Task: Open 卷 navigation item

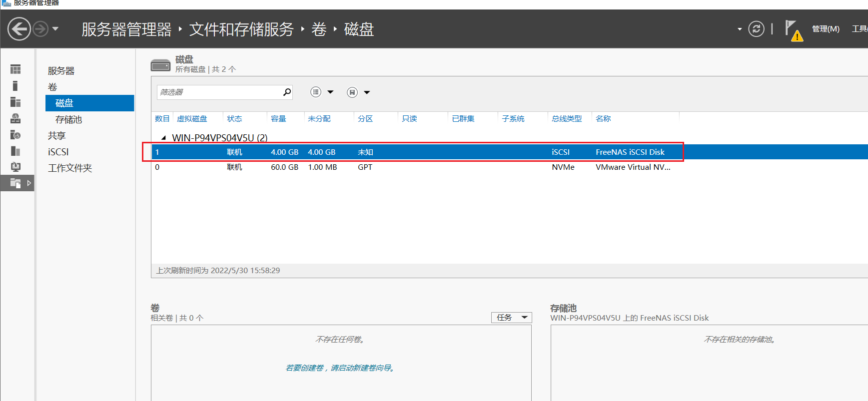Action: 52,87
